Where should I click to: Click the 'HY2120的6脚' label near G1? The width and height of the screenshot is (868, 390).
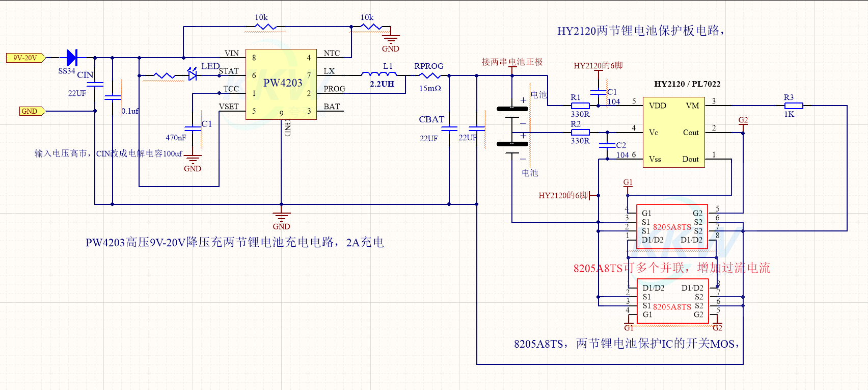563,195
